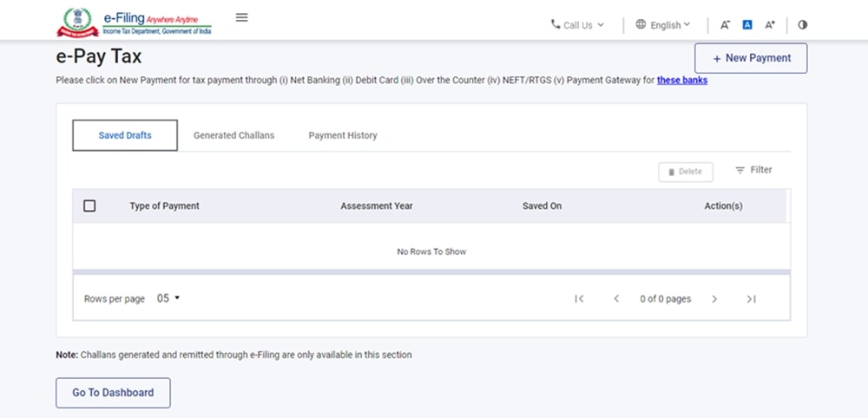Increase font size with the A+ icon

pos(770,25)
